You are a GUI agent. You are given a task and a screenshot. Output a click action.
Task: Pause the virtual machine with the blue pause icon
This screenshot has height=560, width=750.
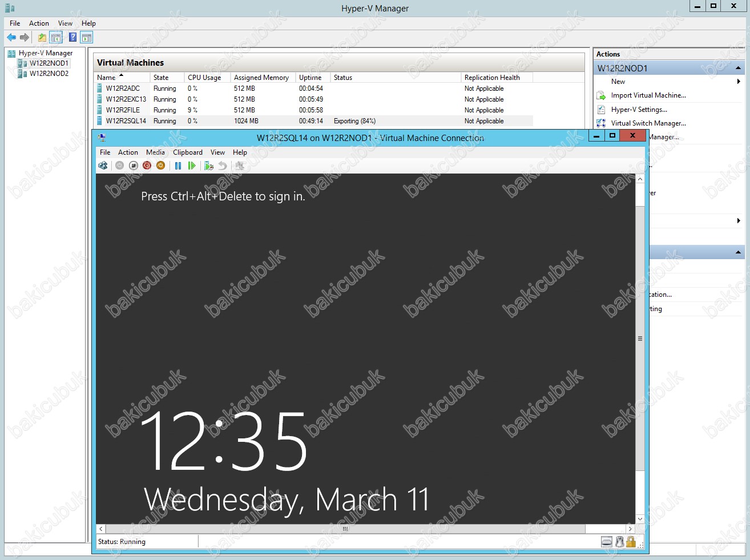coord(178,166)
